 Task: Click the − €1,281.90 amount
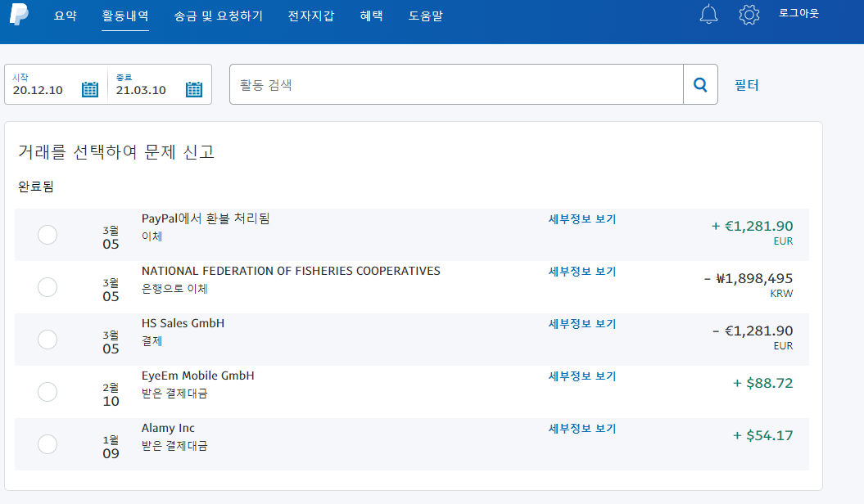[x=753, y=331]
